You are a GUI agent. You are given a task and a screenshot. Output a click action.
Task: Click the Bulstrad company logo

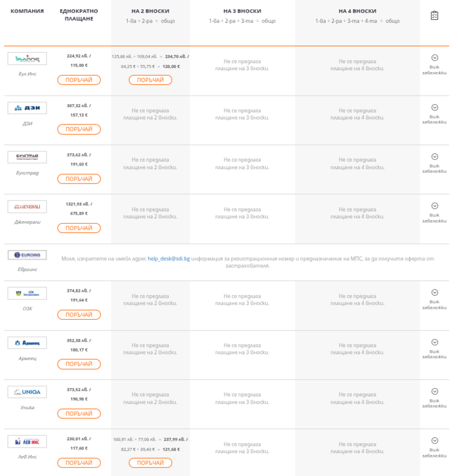[x=27, y=157]
